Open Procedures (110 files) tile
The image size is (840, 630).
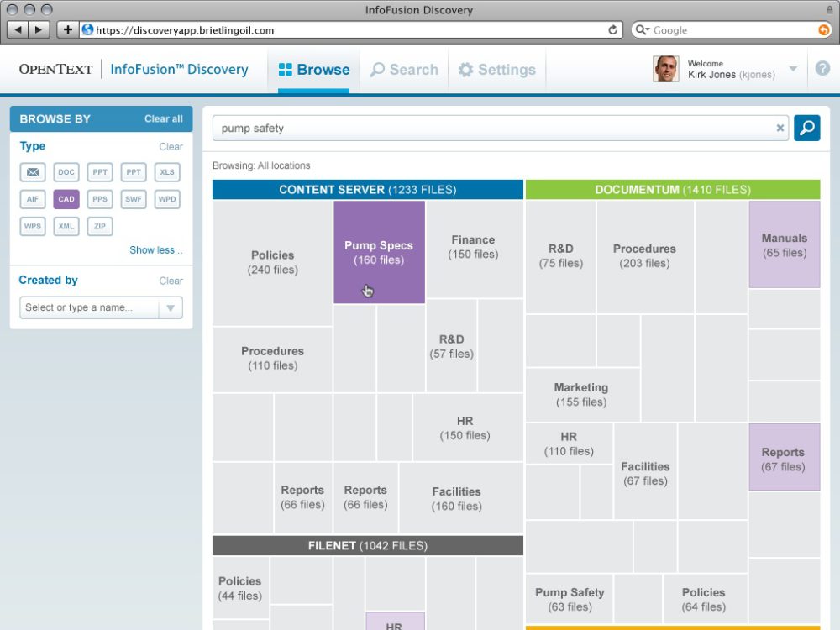click(x=272, y=359)
